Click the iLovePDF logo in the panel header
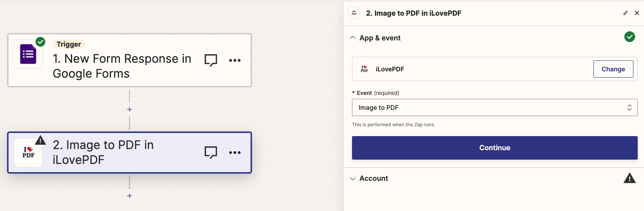 click(354, 13)
